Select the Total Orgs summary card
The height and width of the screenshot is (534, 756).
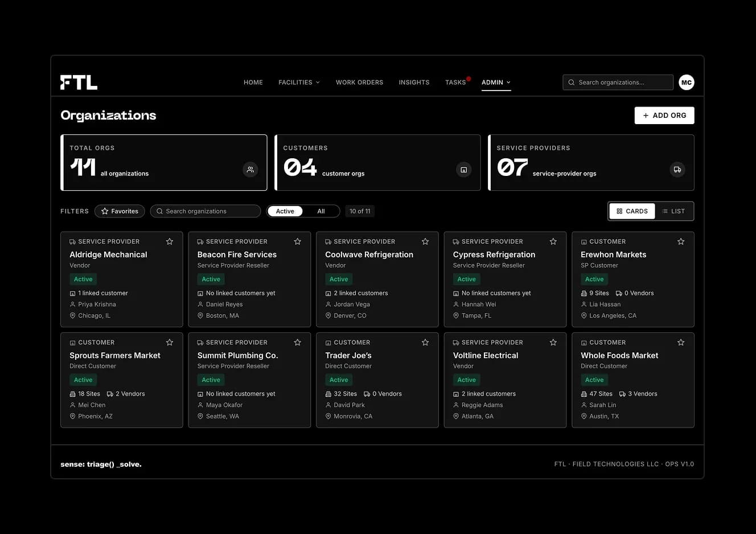(164, 163)
